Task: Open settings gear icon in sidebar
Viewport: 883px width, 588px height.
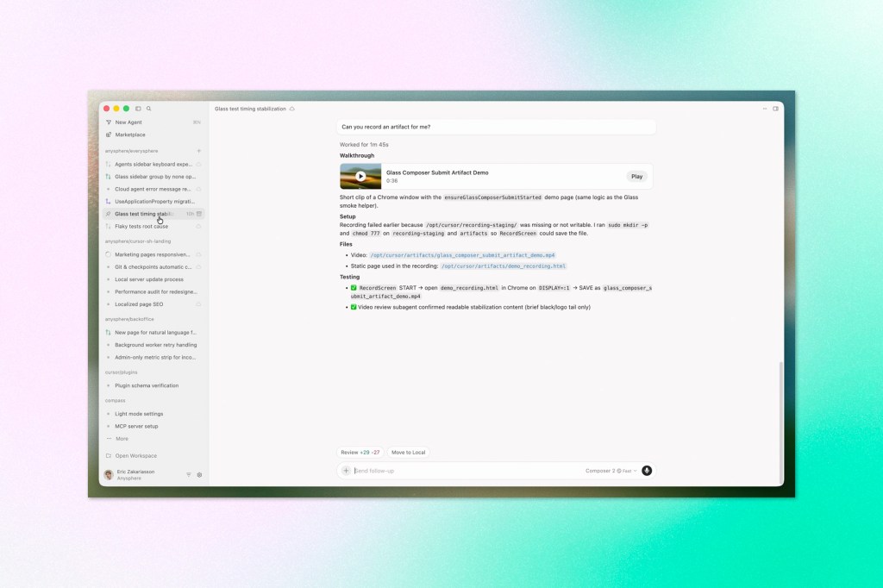Action: (x=199, y=475)
